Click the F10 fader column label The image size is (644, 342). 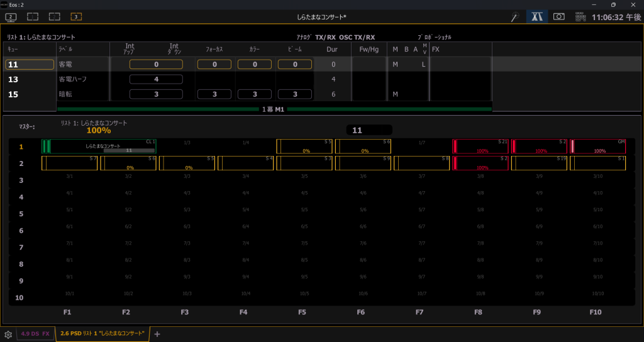click(596, 312)
